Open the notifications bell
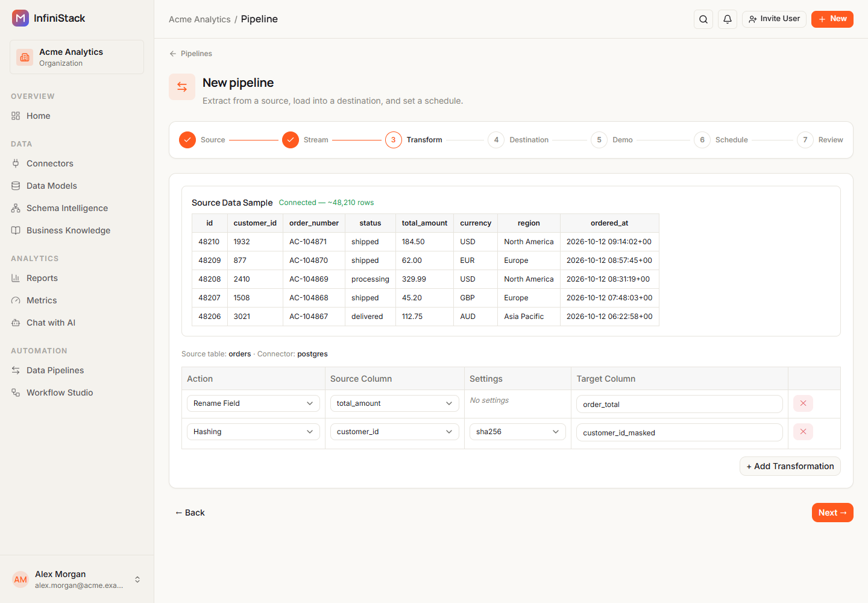Viewport: 868px width, 603px height. (x=728, y=19)
